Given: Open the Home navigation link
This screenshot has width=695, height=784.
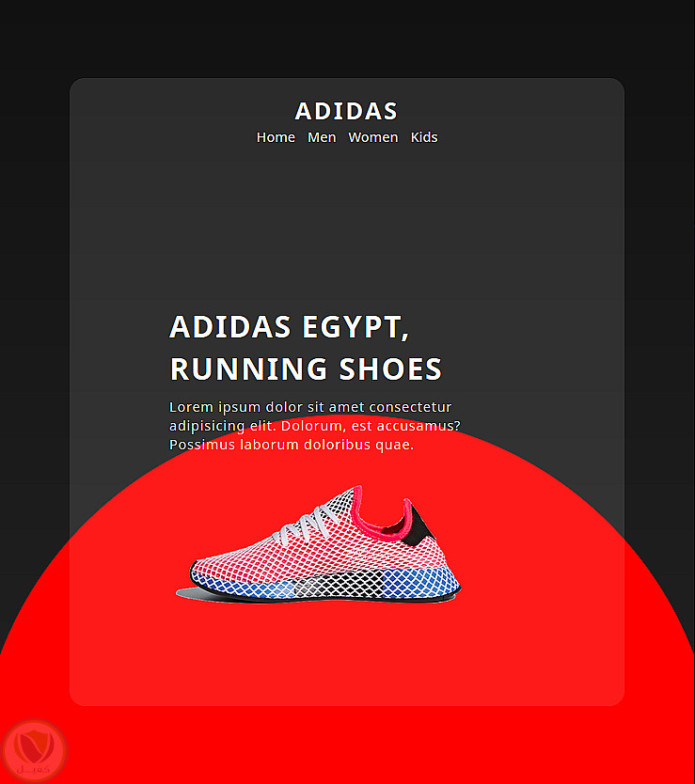Looking at the screenshot, I should point(276,137).
